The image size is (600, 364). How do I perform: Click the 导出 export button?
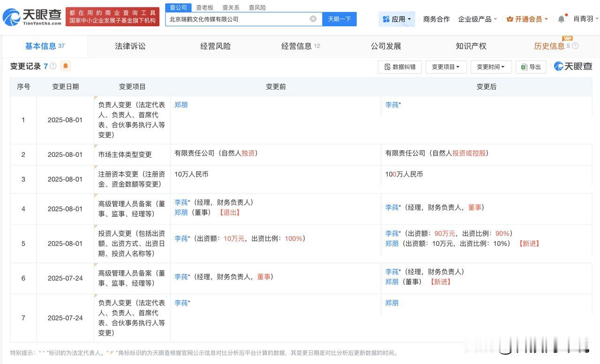coord(531,67)
